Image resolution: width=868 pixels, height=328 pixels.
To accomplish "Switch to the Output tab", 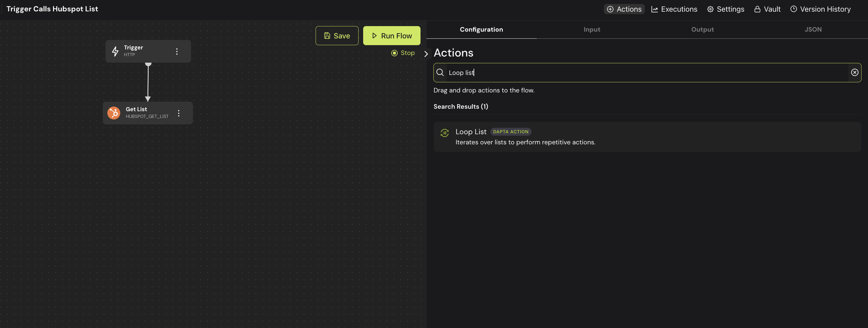I will coord(702,30).
